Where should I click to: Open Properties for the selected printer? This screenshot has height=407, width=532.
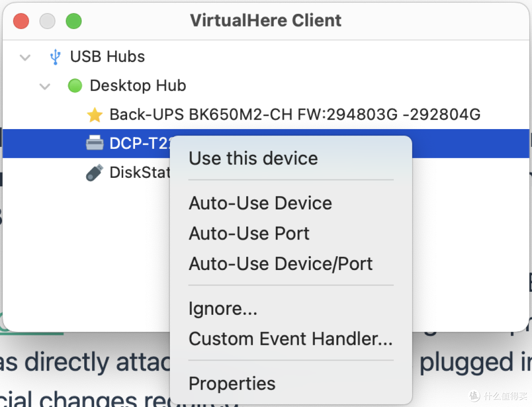point(232,383)
